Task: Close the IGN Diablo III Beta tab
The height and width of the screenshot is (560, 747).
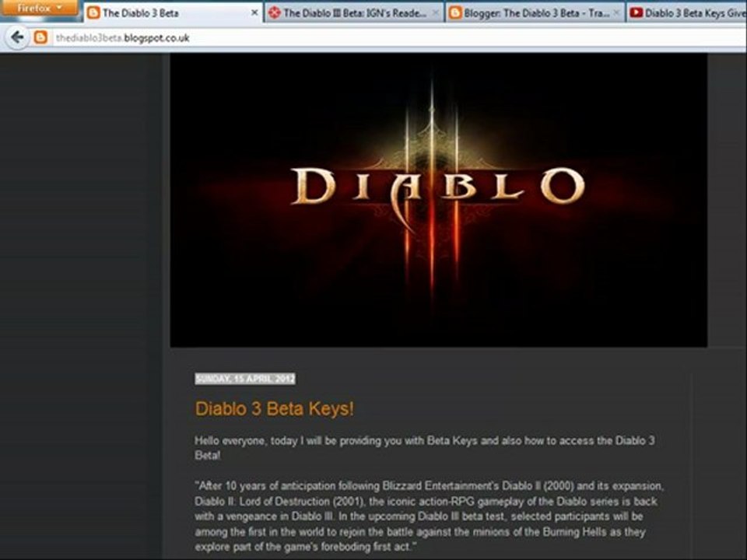Action: [x=435, y=13]
